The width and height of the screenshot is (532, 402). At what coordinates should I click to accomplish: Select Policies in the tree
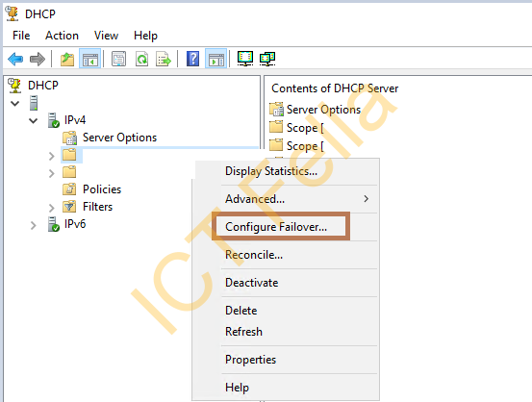click(102, 189)
